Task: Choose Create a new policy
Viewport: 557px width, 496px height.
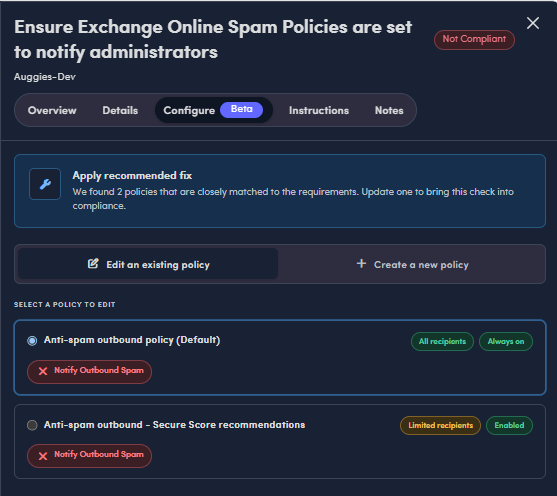Action: click(412, 264)
